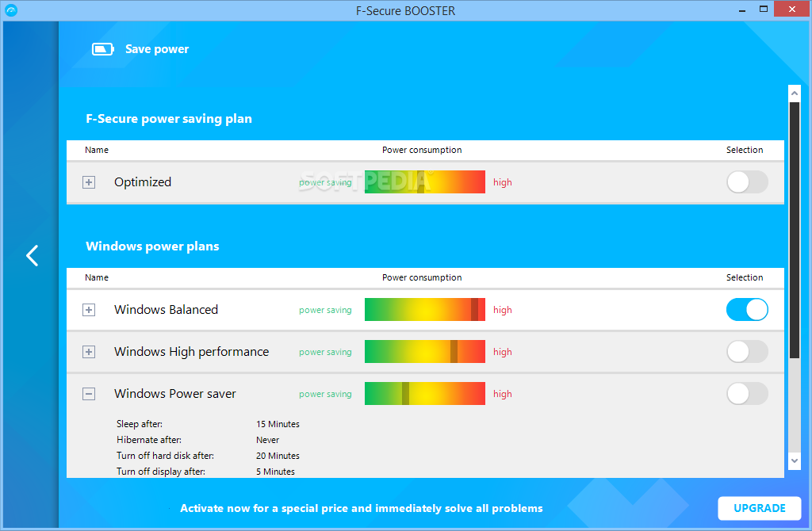Click the Windows Power saver consumption bar
The image size is (812, 531).
(x=425, y=394)
